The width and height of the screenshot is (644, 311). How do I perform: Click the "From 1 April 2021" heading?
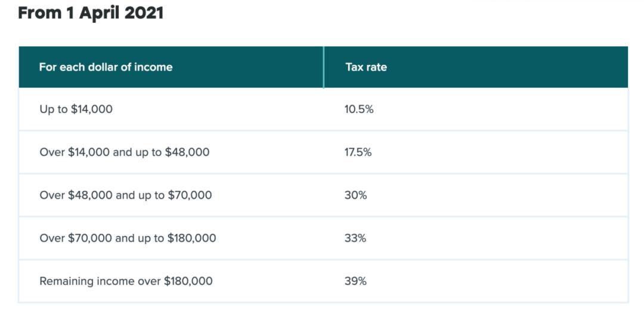coord(91,14)
